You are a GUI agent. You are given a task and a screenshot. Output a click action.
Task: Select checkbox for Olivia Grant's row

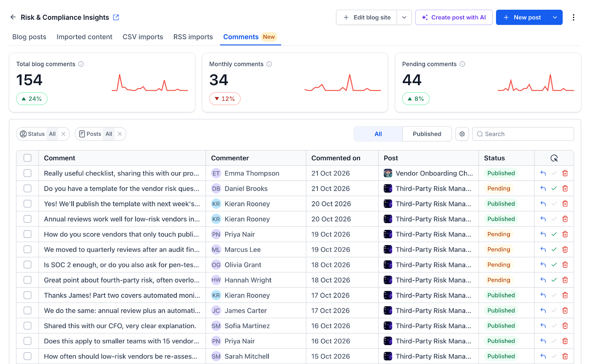(x=27, y=265)
